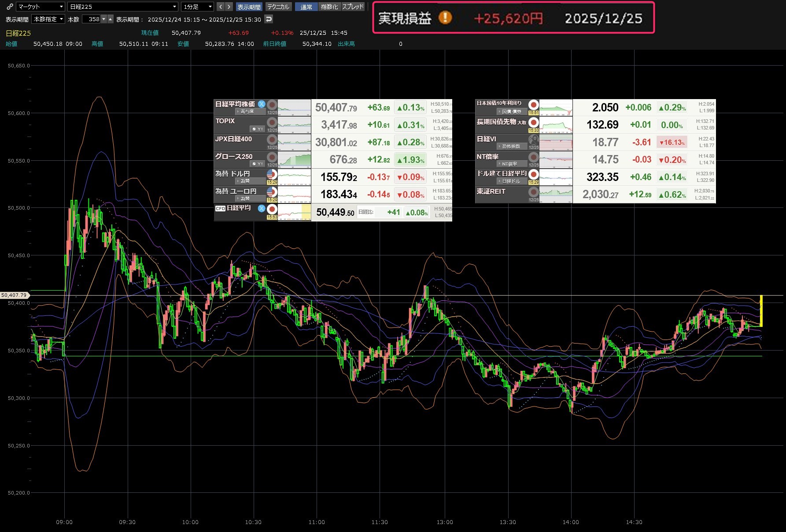Open the 本数指定 period type dropdown
Image resolution: width=786 pixels, height=532 pixels.
[48, 19]
